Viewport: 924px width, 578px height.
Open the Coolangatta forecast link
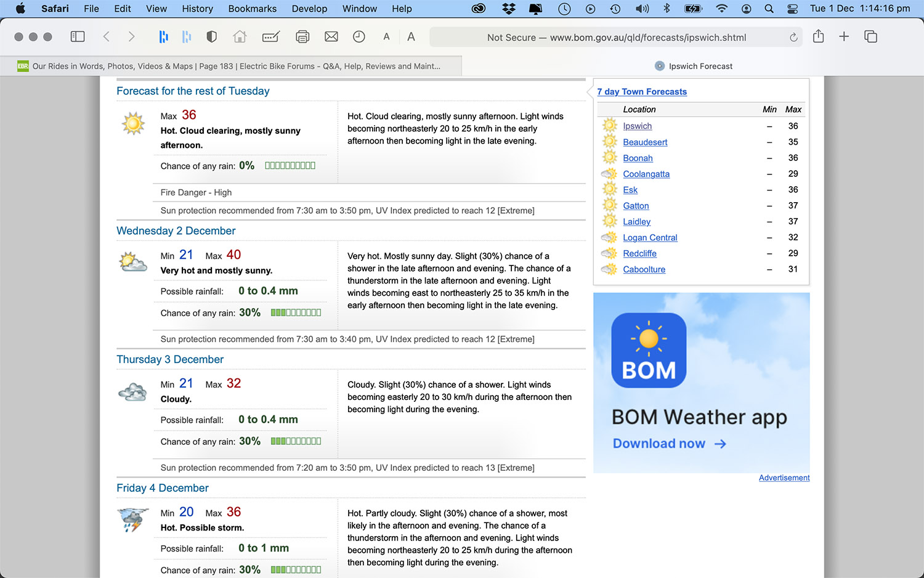646,174
